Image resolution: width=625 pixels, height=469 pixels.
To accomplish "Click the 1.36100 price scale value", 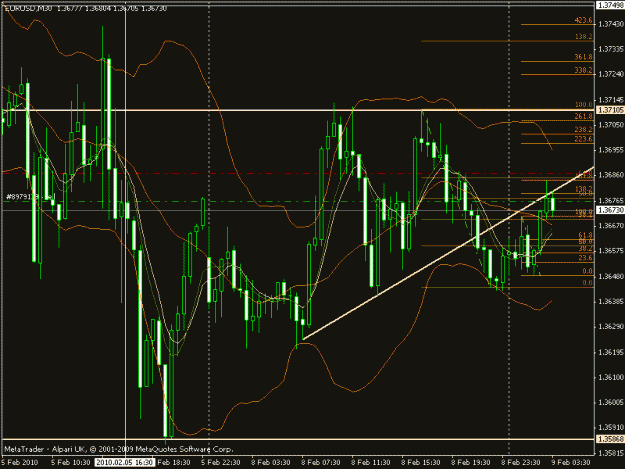I will pos(611,377).
